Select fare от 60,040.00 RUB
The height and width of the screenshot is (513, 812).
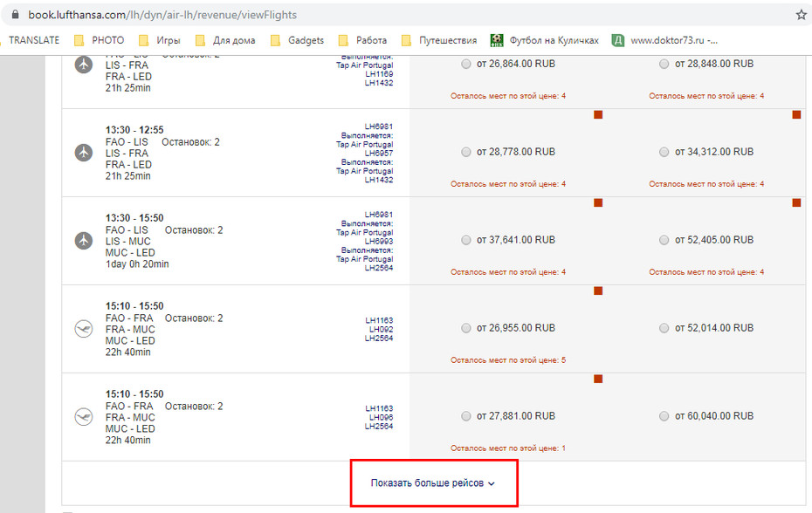(x=664, y=415)
